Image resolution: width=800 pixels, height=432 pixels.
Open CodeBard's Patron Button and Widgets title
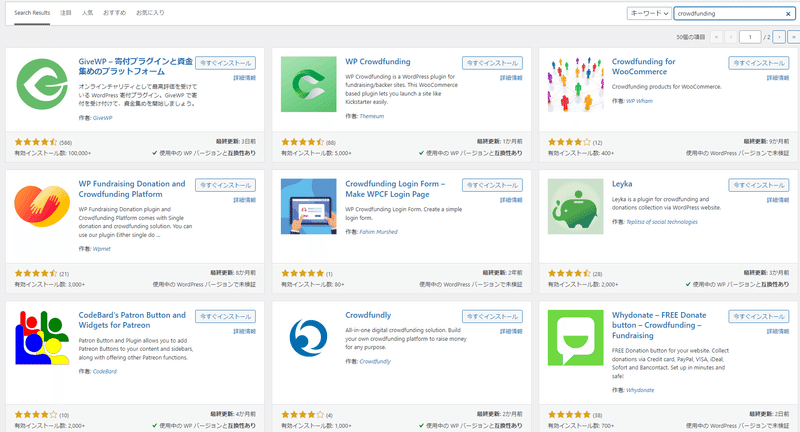pos(132,320)
